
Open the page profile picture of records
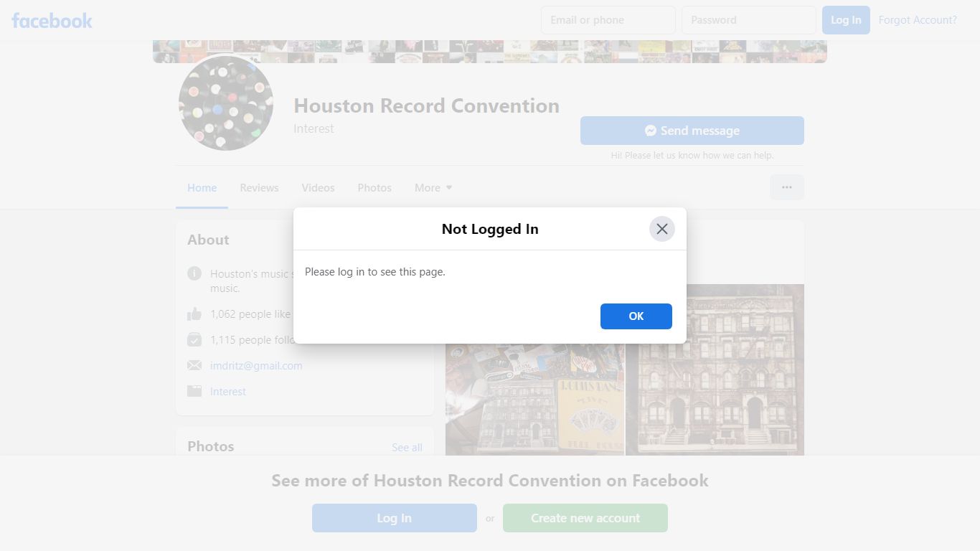click(x=226, y=103)
